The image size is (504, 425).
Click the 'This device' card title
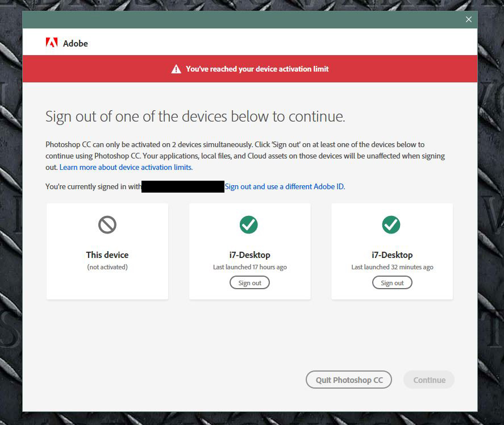click(x=107, y=255)
